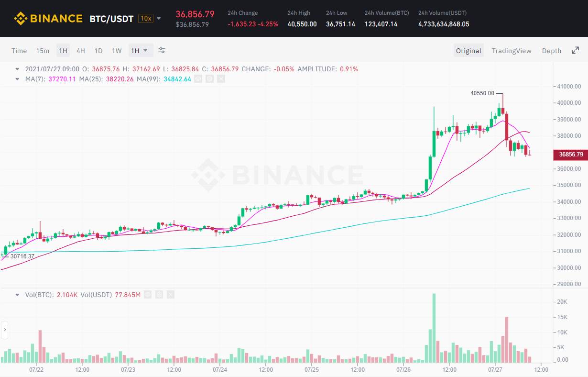The height and width of the screenshot is (377, 588).
Task: Select the 1H interval
Action: click(x=63, y=51)
